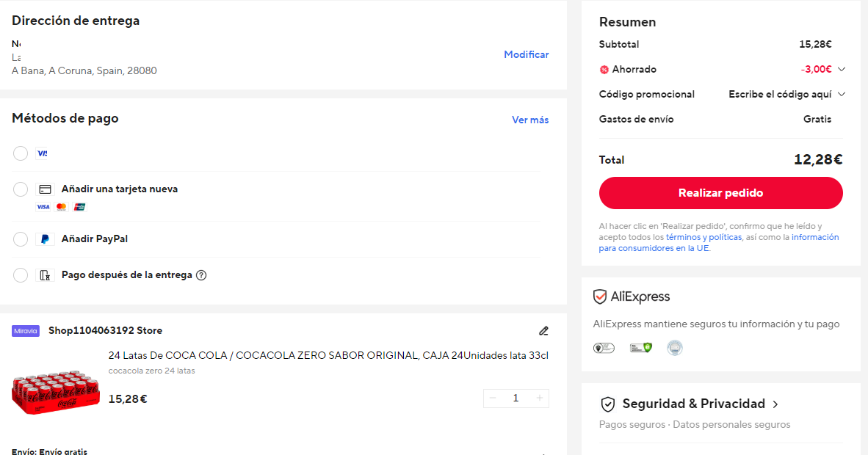Click the red discount icon beside Ahorrado
Viewport: 868px width, 455px height.
(x=604, y=70)
